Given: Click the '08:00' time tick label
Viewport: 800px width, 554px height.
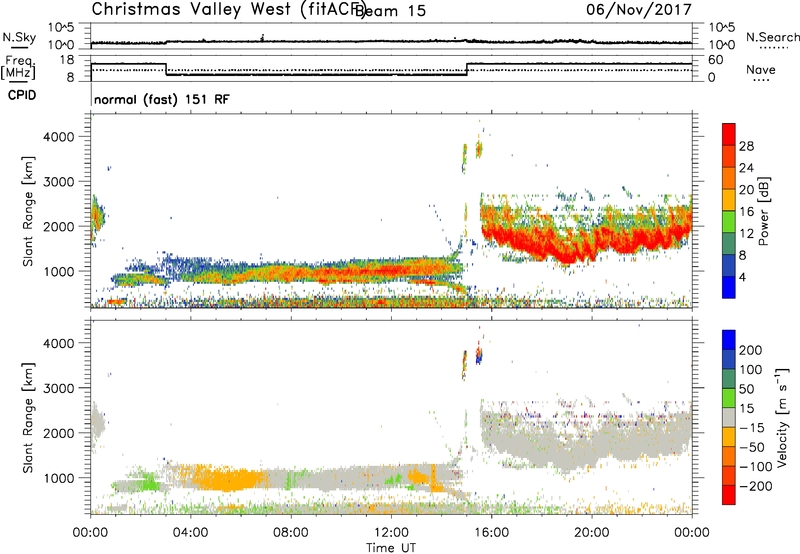Looking at the screenshot, I should coord(291,533).
